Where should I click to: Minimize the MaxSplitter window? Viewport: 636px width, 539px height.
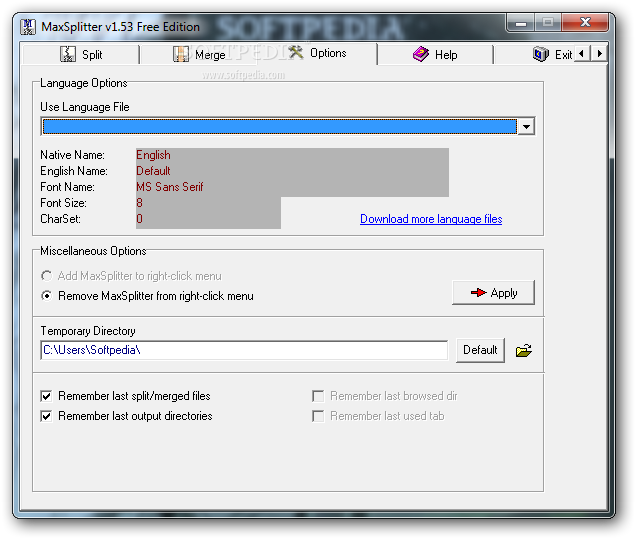(520, 23)
